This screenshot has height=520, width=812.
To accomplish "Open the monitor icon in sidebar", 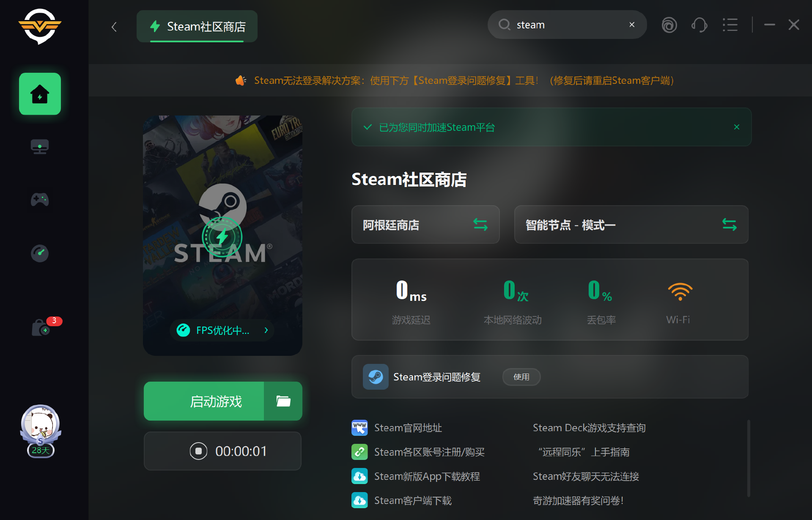I will pos(40,146).
